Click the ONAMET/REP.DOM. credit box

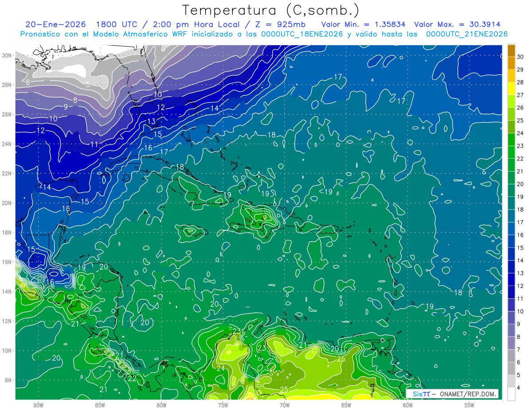tap(452, 394)
